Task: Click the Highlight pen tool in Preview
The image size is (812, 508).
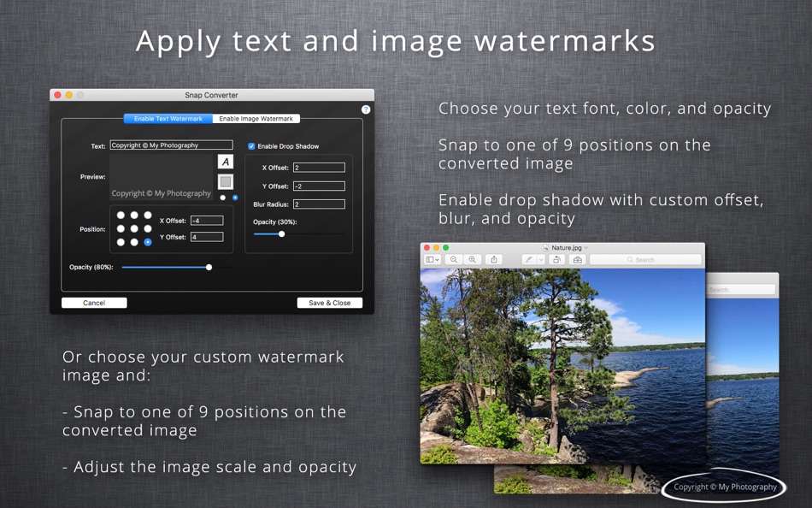Action: click(529, 259)
